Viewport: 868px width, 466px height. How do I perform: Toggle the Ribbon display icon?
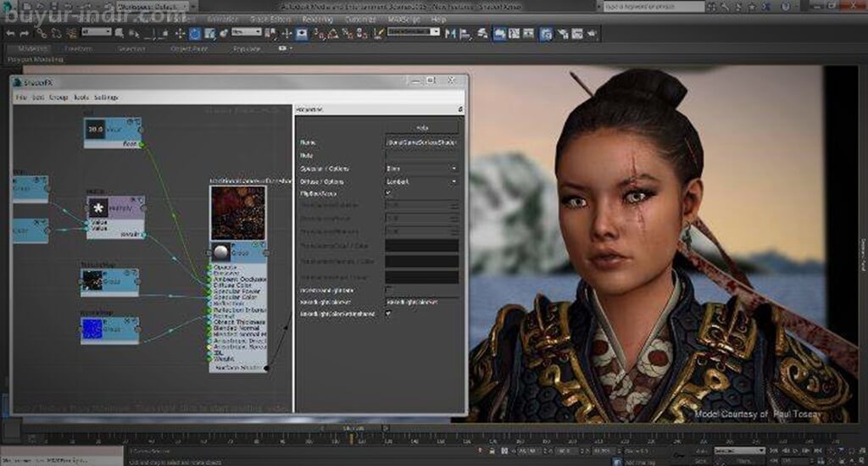point(499,34)
